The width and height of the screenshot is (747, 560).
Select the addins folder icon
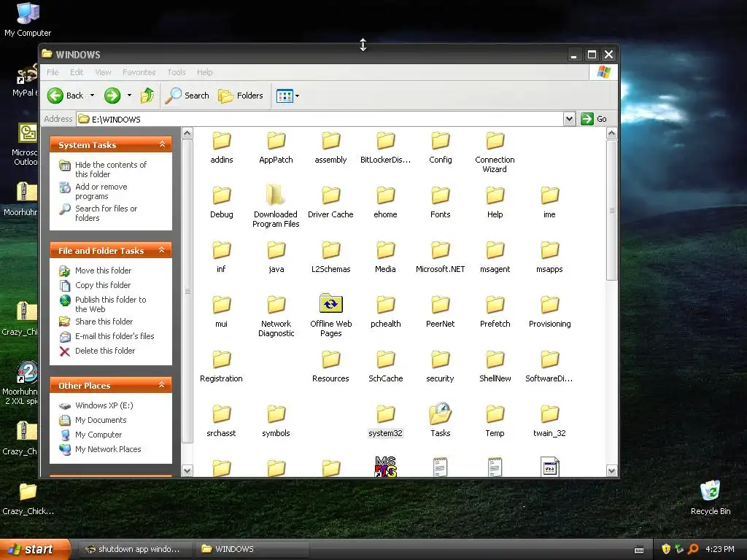222,141
